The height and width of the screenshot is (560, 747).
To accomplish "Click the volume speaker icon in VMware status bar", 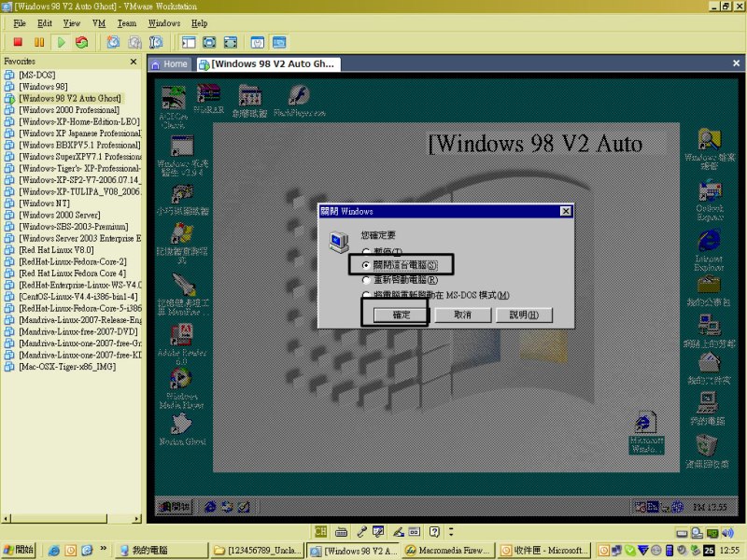I will pyautogui.click(x=727, y=532).
